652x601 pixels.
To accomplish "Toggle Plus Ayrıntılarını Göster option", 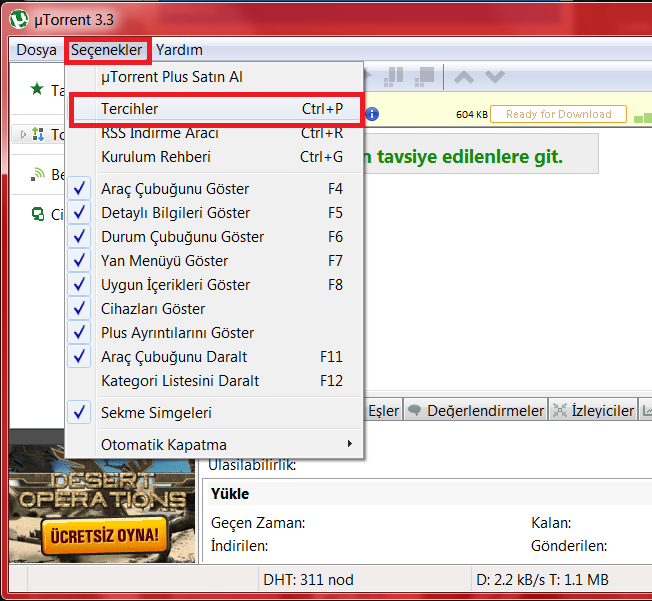I will (x=215, y=333).
